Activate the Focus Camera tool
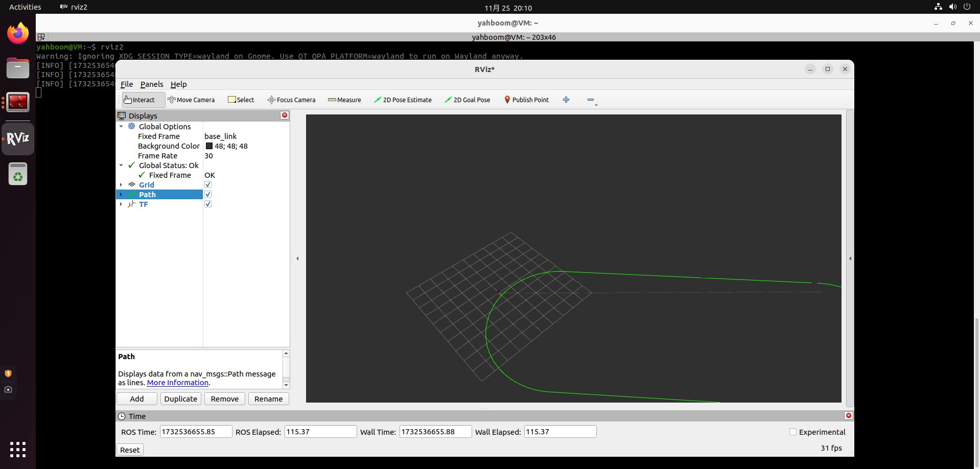980x469 pixels. (291, 100)
